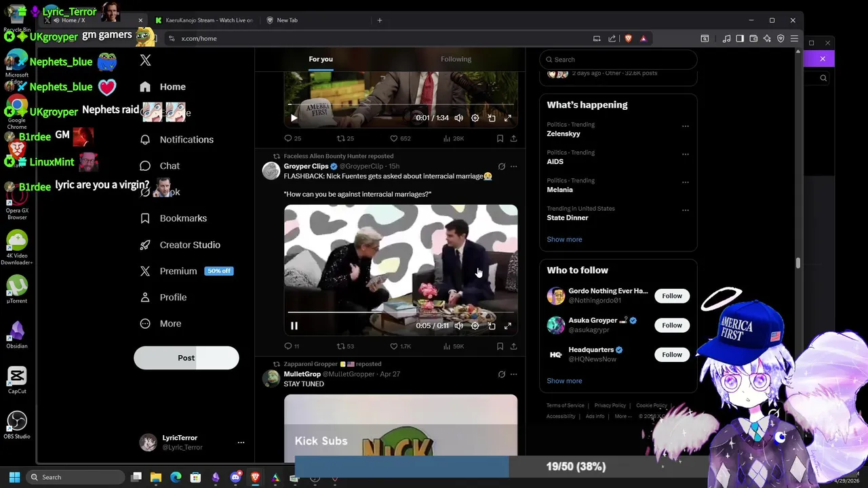This screenshot has height=488, width=868.
Task: Follow Asuka Groyper
Action: (672, 325)
